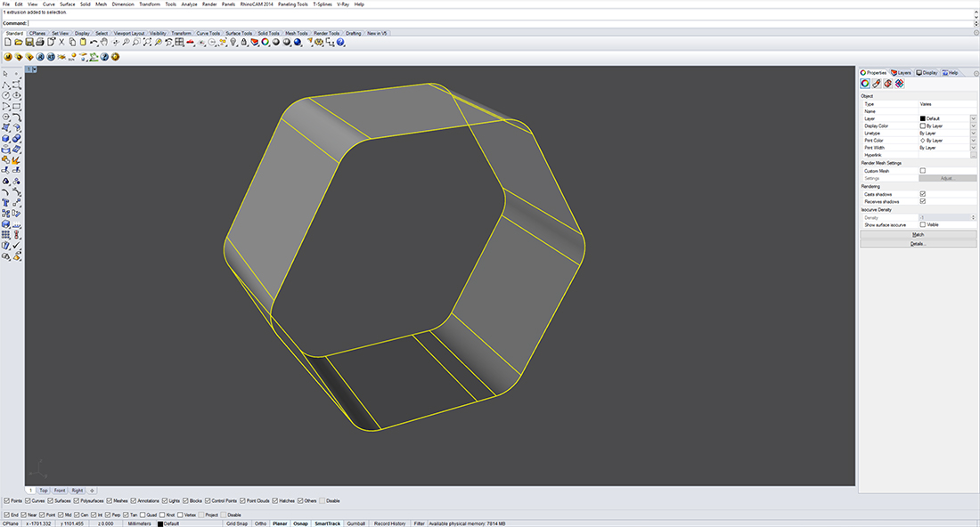Click the Undo arrow icon
This screenshot has width=980, height=527.
tap(94, 43)
